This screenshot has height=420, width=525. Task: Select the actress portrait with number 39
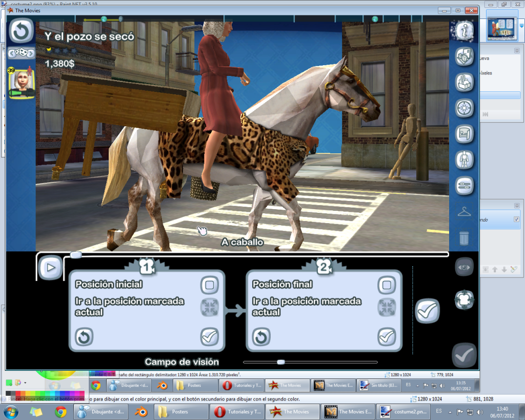point(22,83)
